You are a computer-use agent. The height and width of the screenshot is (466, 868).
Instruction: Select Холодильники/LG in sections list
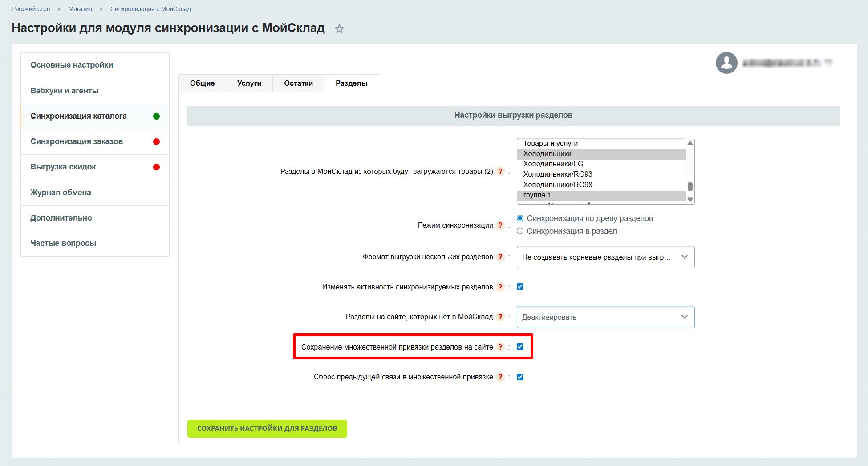tap(601, 164)
